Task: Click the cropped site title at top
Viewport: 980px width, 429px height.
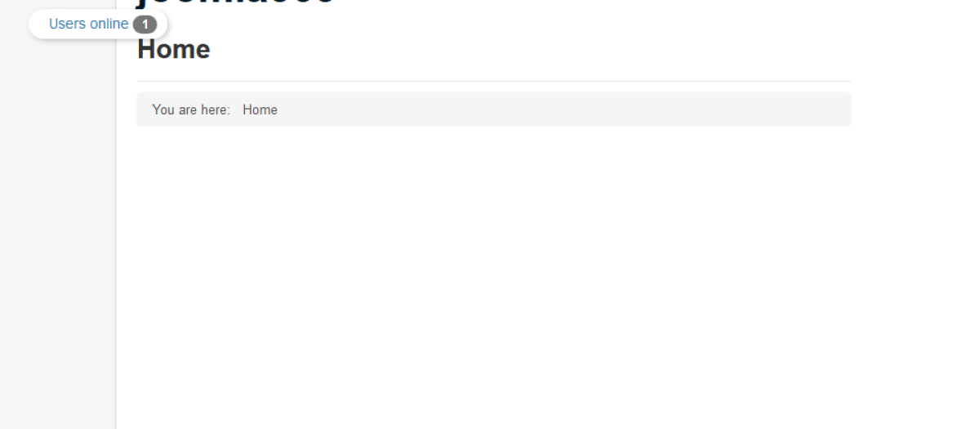Action: (235, 3)
